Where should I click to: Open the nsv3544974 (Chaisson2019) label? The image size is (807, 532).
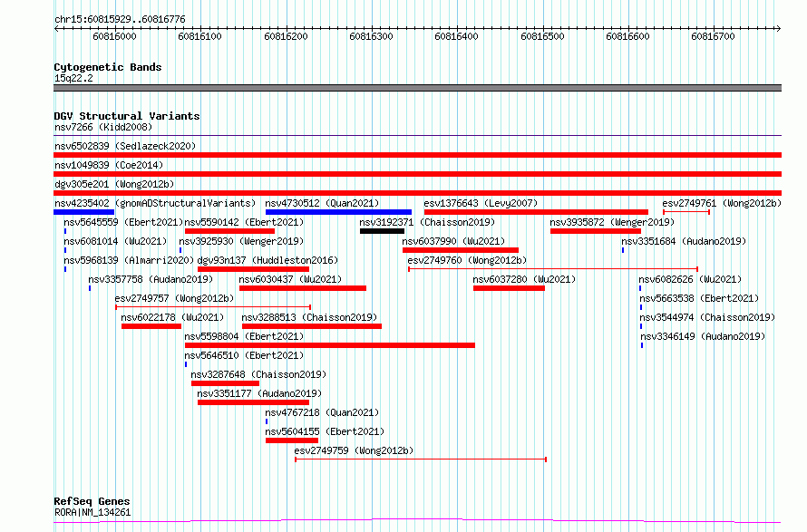pyautogui.click(x=707, y=317)
